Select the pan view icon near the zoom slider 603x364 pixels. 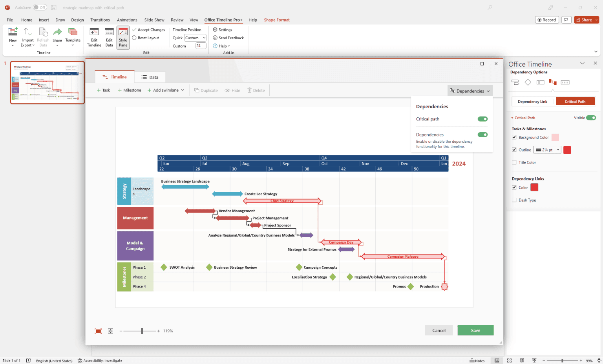coord(110,331)
